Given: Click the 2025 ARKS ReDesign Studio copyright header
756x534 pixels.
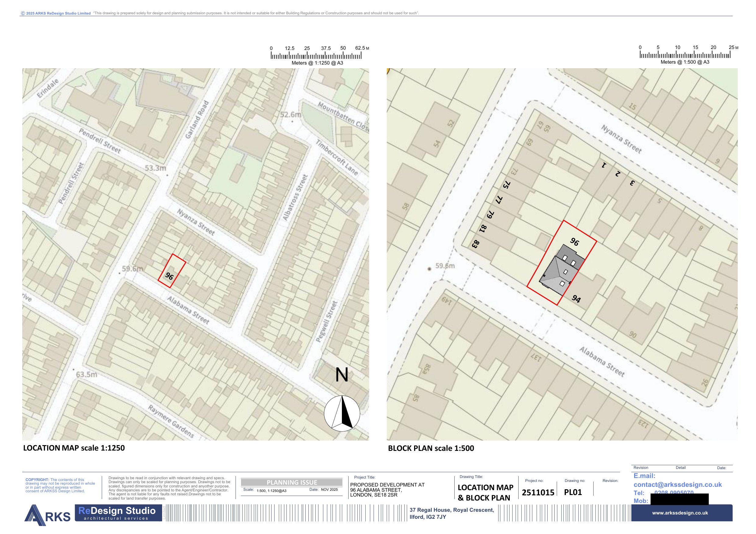Looking at the screenshot, I should (56, 13).
